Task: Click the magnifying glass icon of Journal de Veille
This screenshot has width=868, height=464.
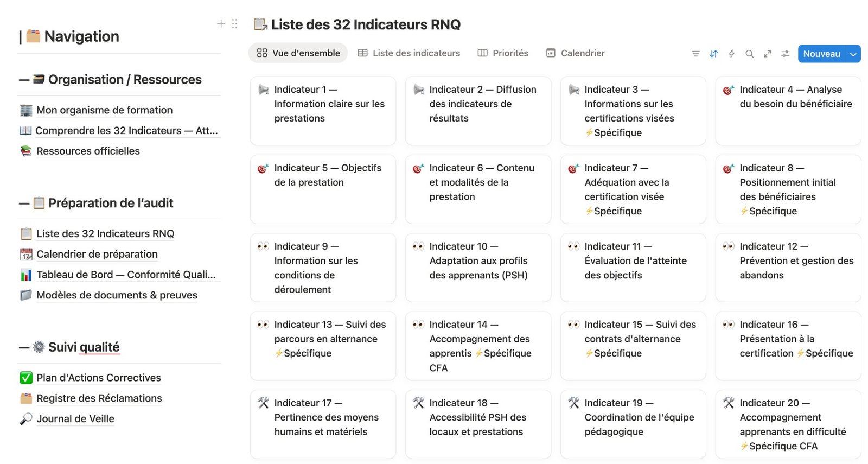Action: click(x=26, y=419)
